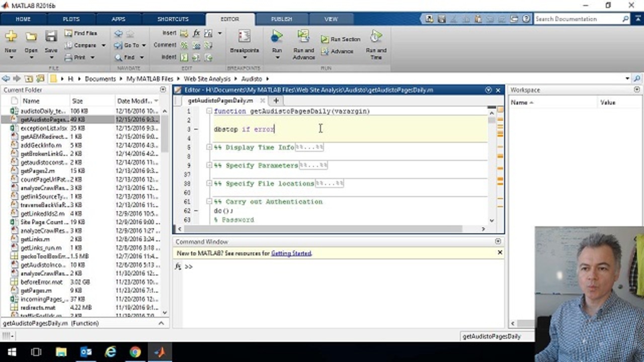Click the Run and Time icon
The width and height of the screenshot is (644, 362).
[x=376, y=37]
